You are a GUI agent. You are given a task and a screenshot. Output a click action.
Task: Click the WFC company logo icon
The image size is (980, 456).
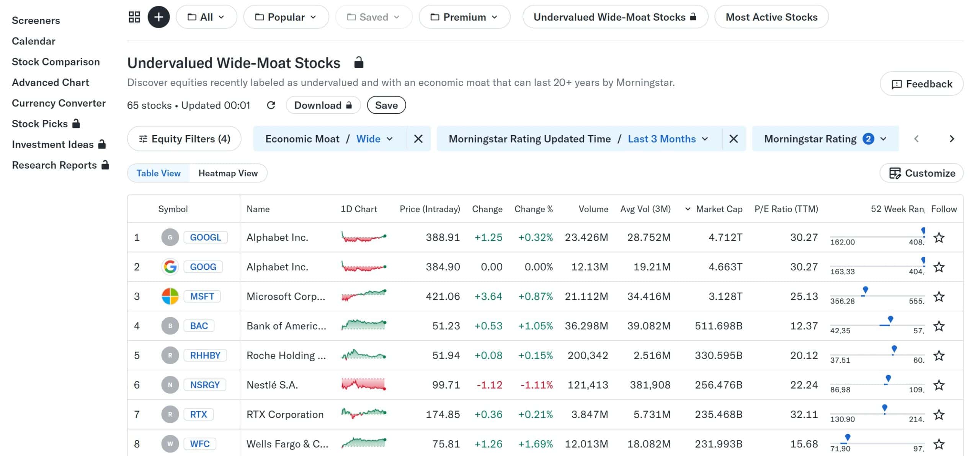(x=170, y=444)
